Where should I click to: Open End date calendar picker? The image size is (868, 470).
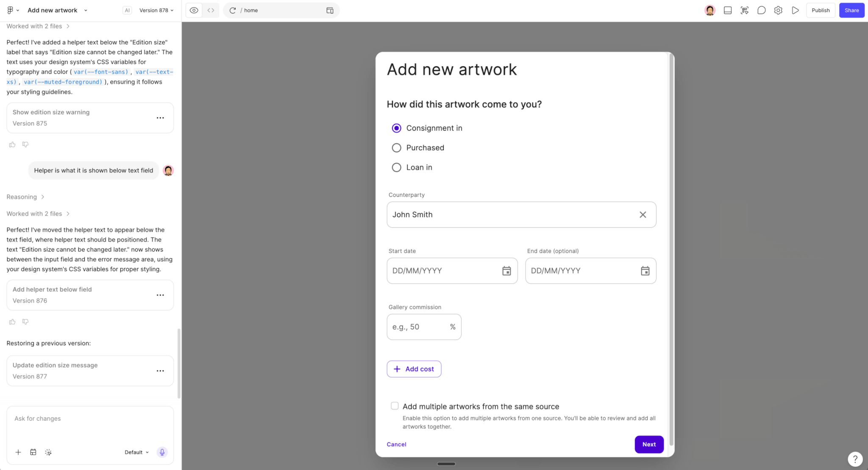[x=645, y=271]
